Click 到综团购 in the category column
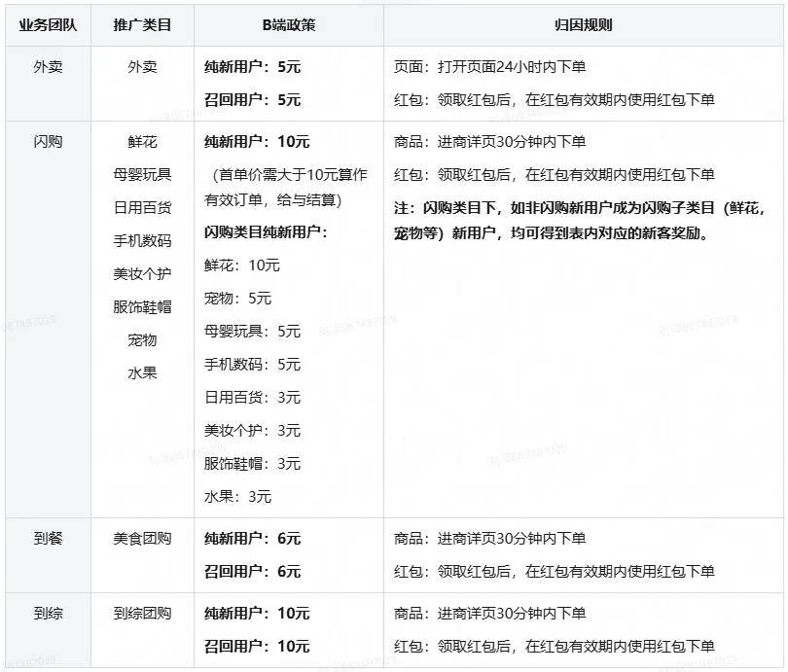The image size is (788, 672). (x=142, y=614)
